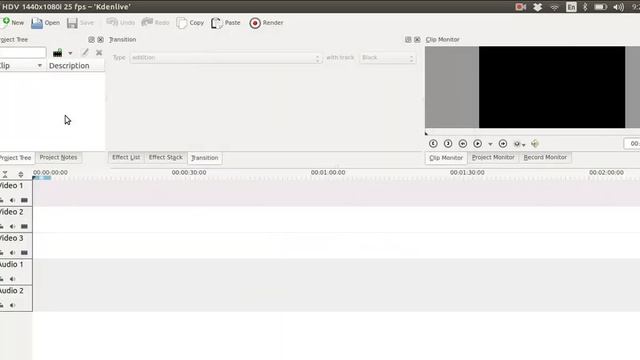This screenshot has height=360, width=640.
Task: Click the Clip Monitor seek bar marker
Action: point(426,133)
